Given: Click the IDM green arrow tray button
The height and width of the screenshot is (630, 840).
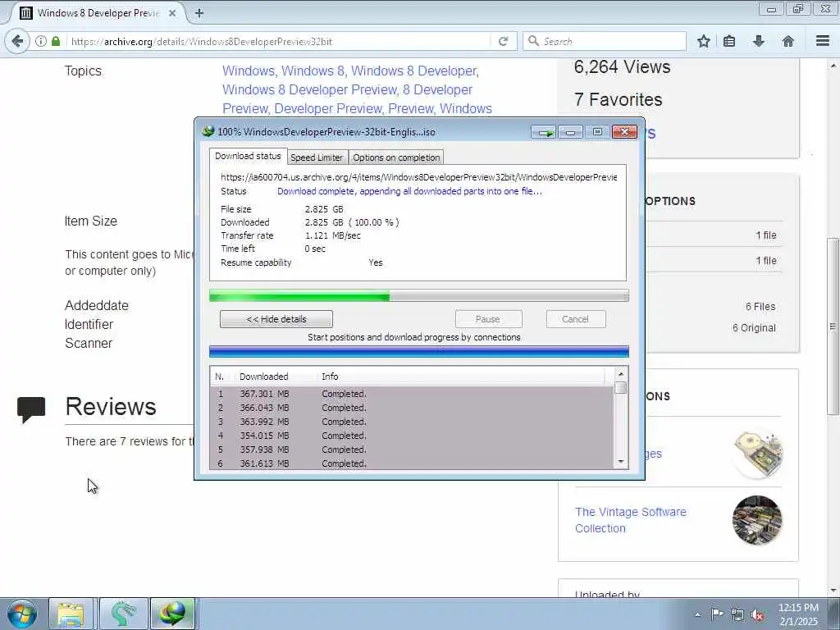Looking at the screenshot, I should 545,132.
